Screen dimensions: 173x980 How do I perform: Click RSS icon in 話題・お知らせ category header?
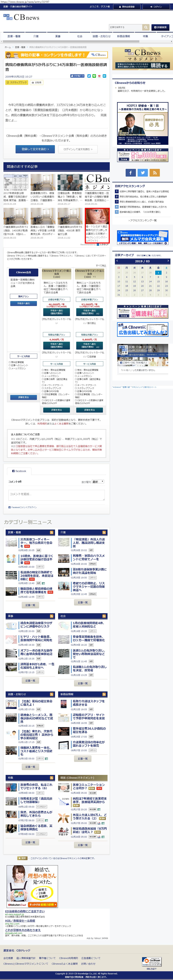(x=52, y=694)
